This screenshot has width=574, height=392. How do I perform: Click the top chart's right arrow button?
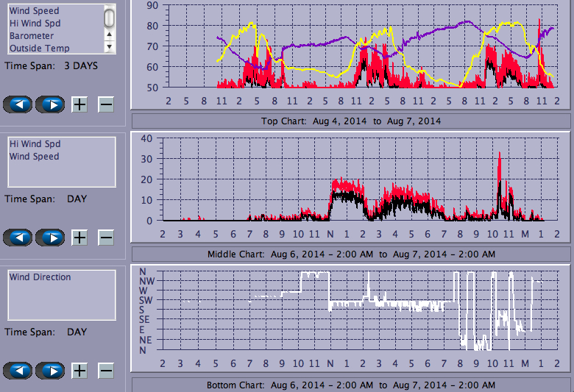(50, 104)
